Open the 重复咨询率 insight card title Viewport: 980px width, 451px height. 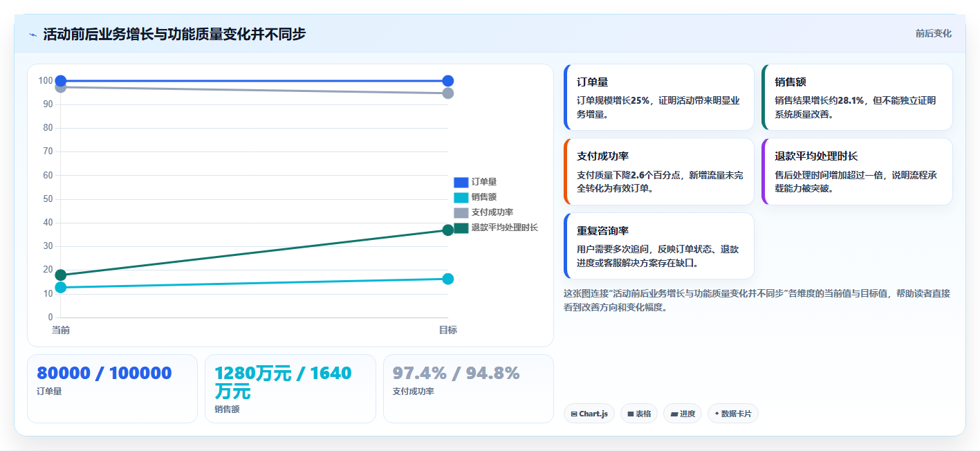pos(602,231)
